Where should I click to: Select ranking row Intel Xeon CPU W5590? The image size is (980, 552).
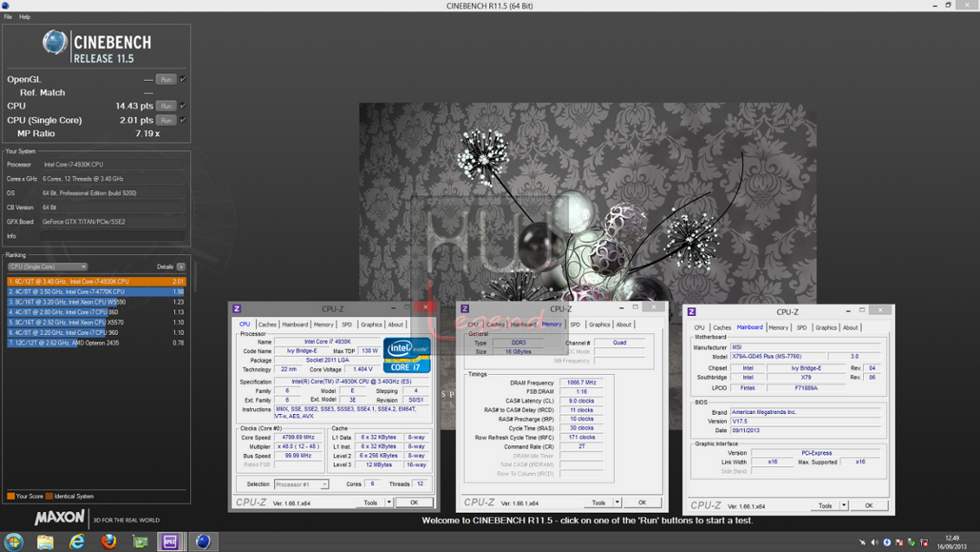(96, 302)
